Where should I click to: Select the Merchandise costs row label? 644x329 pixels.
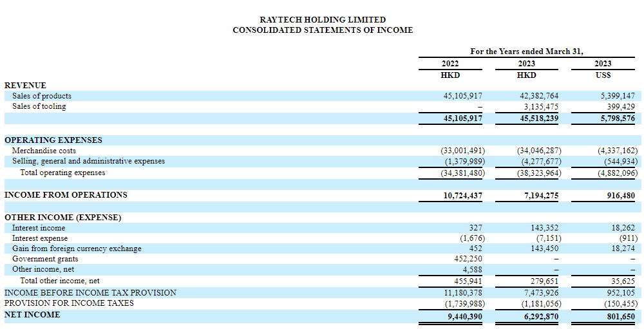click(44, 151)
